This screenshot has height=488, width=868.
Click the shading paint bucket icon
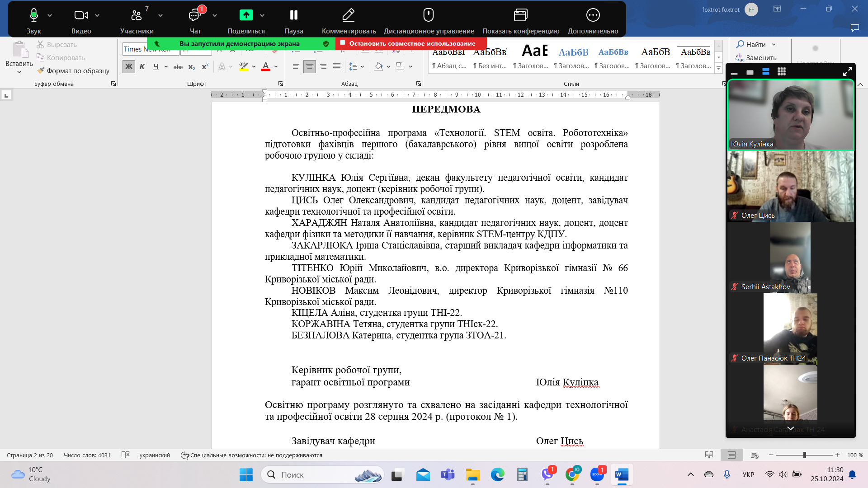point(379,66)
